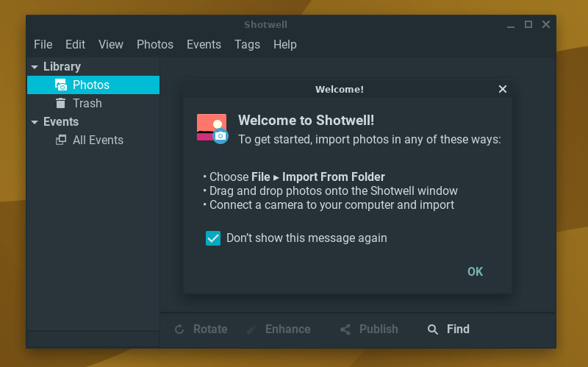Click the Welcome! dialog title text

(340, 89)
